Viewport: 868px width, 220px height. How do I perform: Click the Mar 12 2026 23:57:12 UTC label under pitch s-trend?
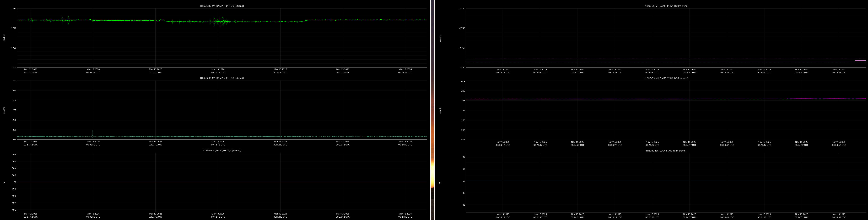tap(31, 71)
